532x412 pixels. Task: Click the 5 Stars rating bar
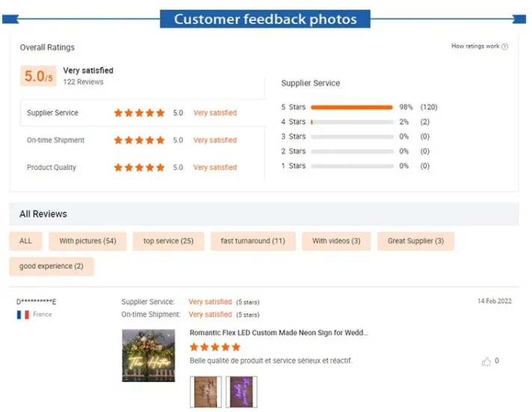[x=352, y=107]
